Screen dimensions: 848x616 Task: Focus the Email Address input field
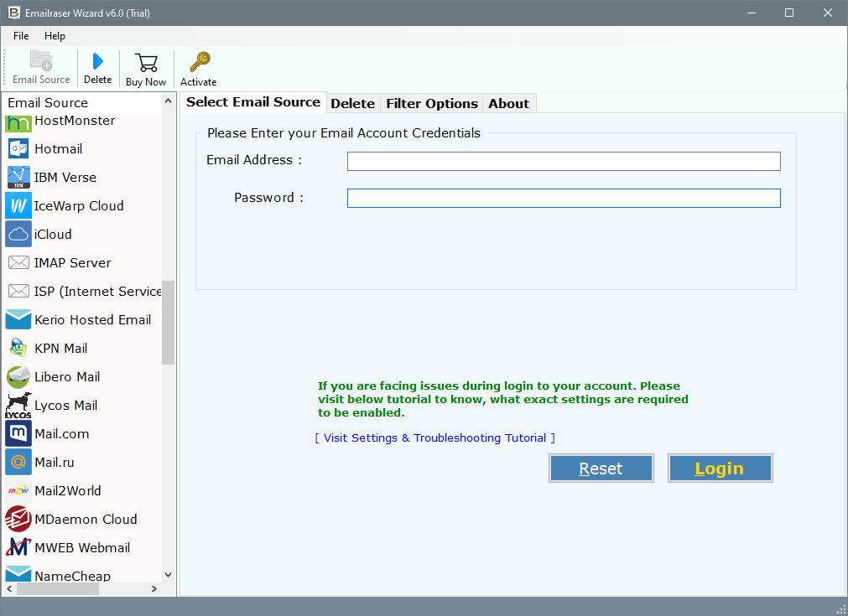point(564,161)
